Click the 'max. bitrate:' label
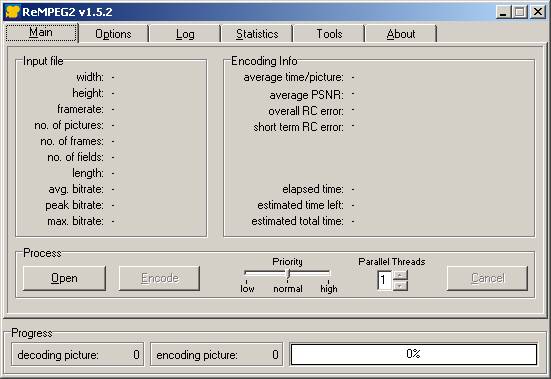 [76, 221]
